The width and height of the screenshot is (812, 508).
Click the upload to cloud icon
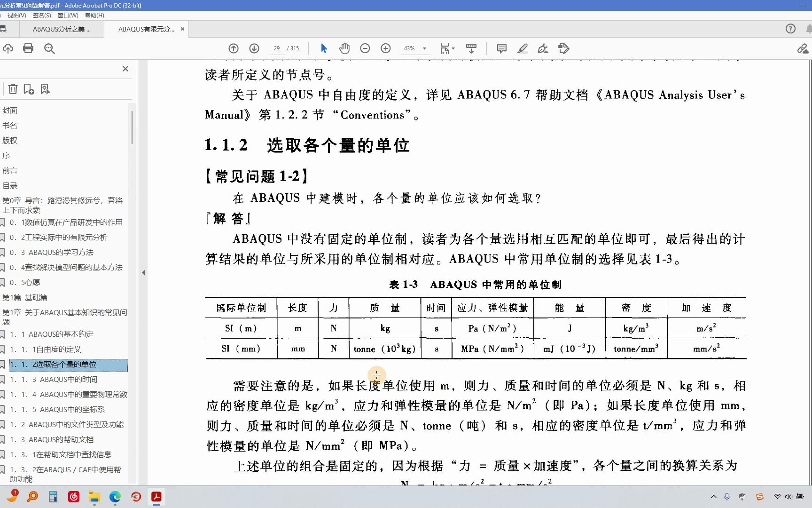8,48
